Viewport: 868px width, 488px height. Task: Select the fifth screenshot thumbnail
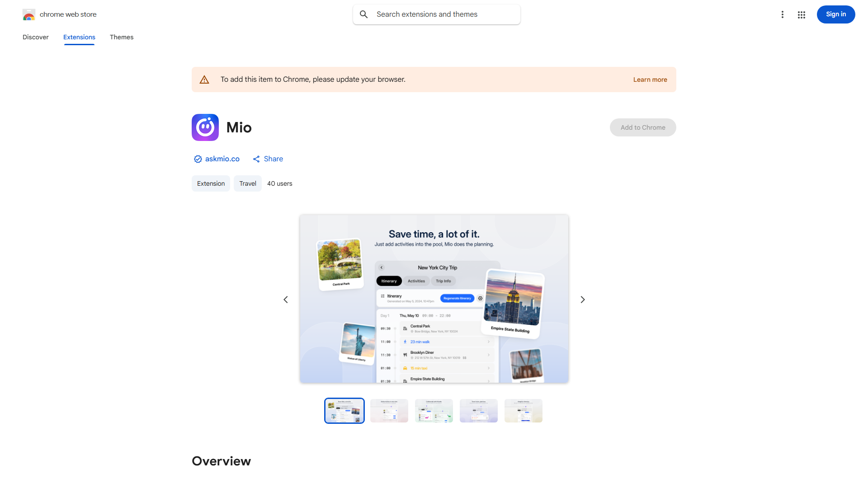click(523, 411)
